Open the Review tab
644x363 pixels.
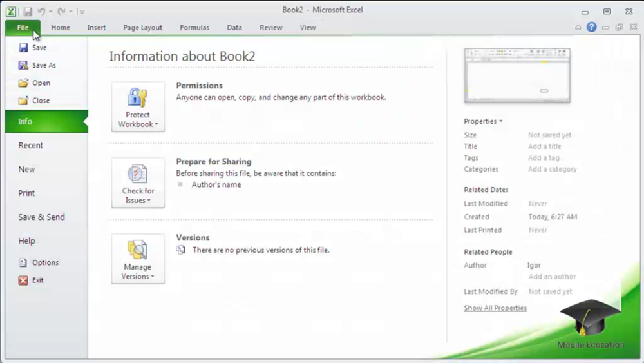(x=271, y=28)
